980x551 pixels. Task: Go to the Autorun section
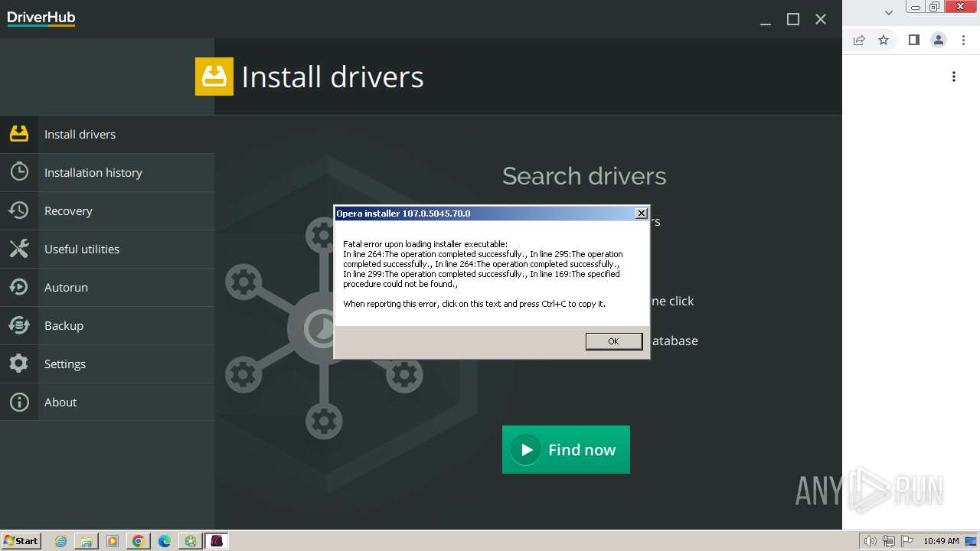[107, 287]
